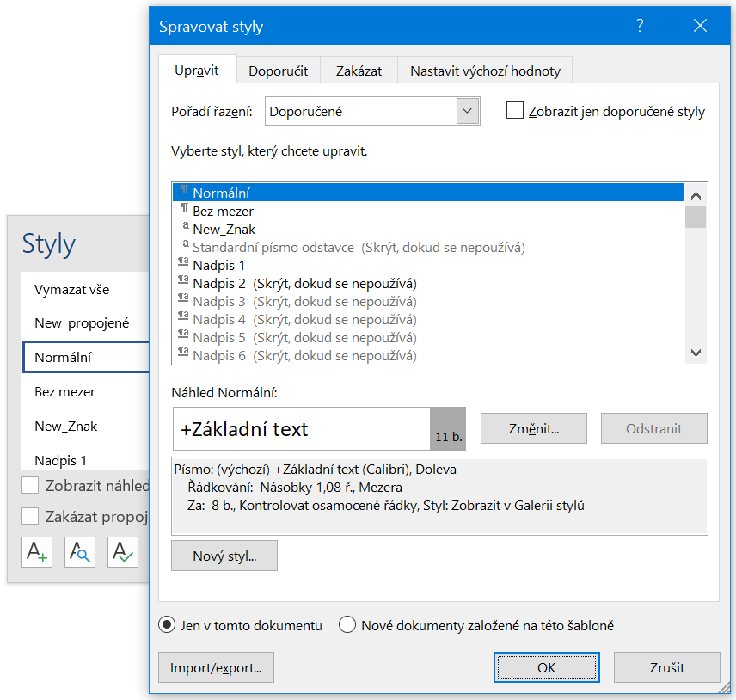Switch to the Zakázat tab
The height and width of the screenshot is (700, 736).
pos(359,70)
